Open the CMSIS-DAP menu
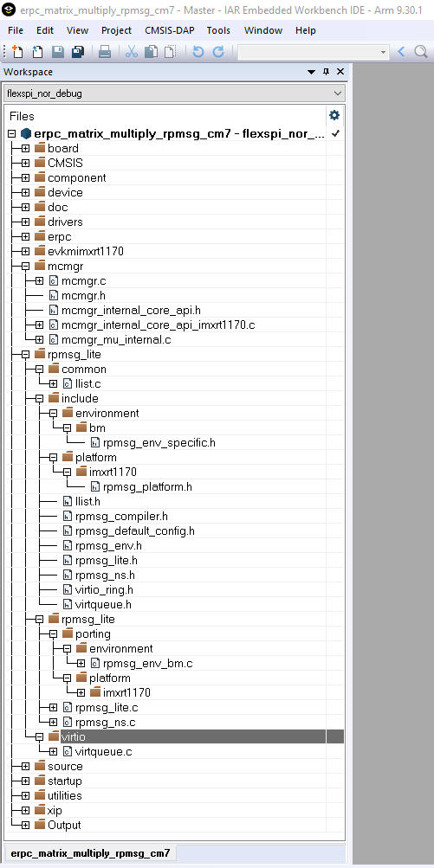This screenshot has width=434, height=868. tap(170, 30)
